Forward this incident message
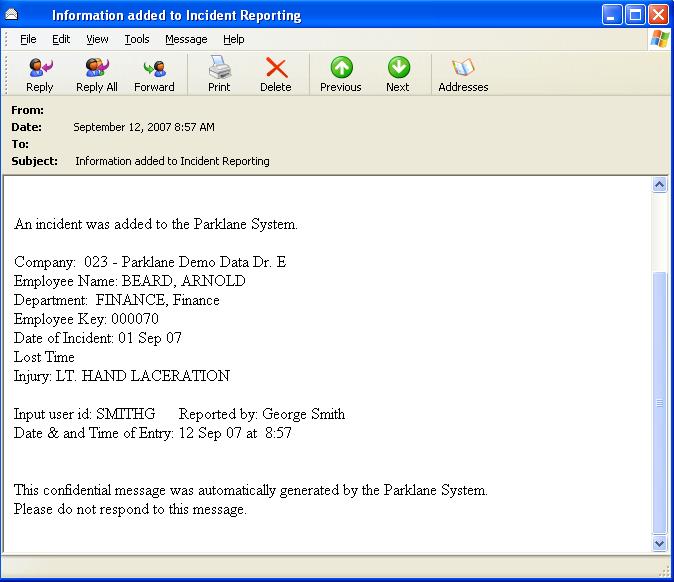Screen dimensions: 674x582 point(154,74)
